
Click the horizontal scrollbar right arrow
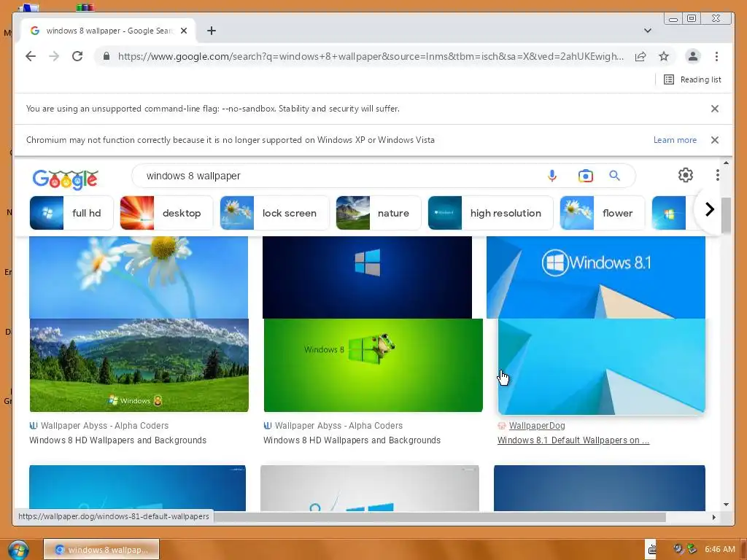[x=713, y=517]
